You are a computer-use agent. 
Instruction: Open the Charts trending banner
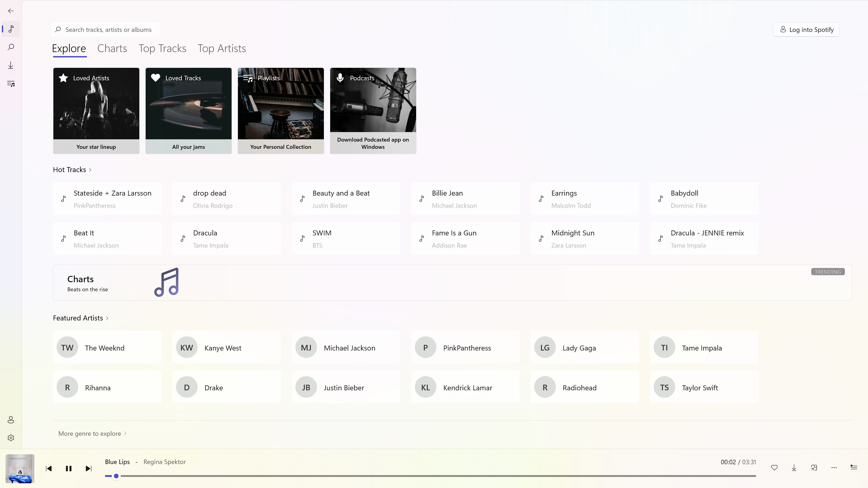453,283
